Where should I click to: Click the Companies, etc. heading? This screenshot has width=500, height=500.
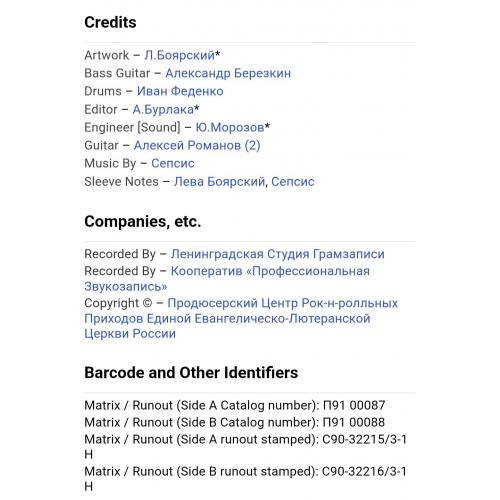click(143, 221)
